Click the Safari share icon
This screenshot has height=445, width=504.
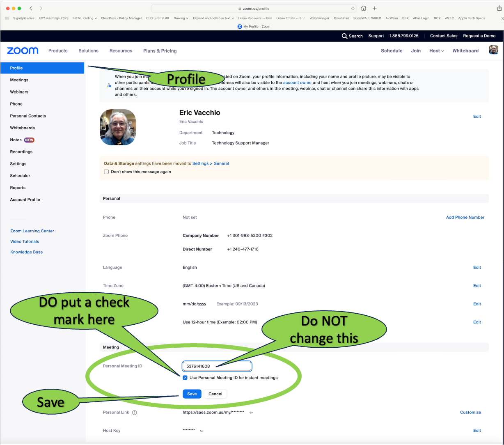tap(499, 8)
